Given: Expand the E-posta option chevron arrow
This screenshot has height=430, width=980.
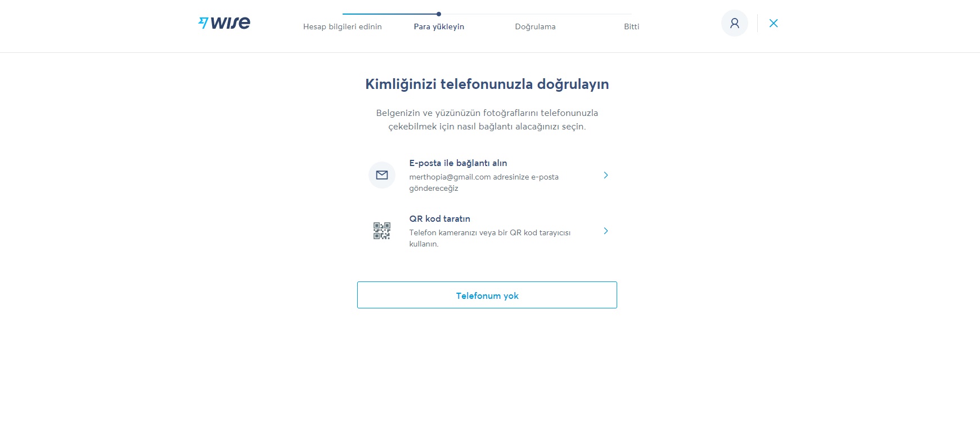Looking at the screenshot, I should click(606, 175).
